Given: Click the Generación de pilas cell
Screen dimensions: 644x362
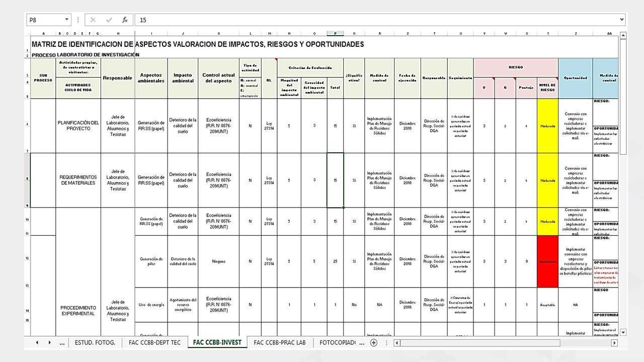Looking at the screenshot, I should click(x=151, y=261).
